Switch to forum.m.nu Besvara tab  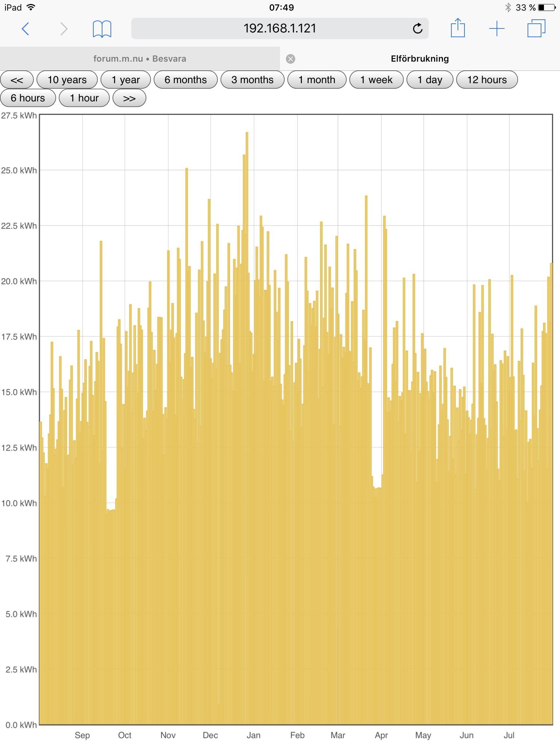140,59
